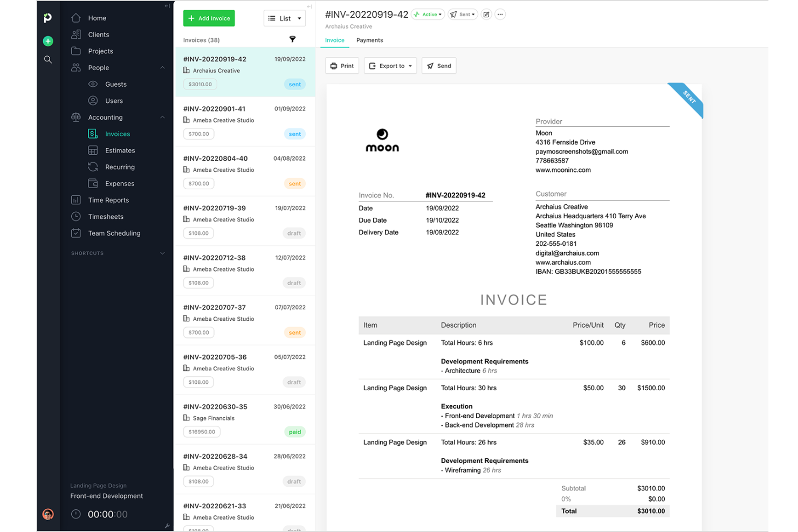Click the filter icon above the invoice list
This screenshot has height=532, width=798.
292,39
